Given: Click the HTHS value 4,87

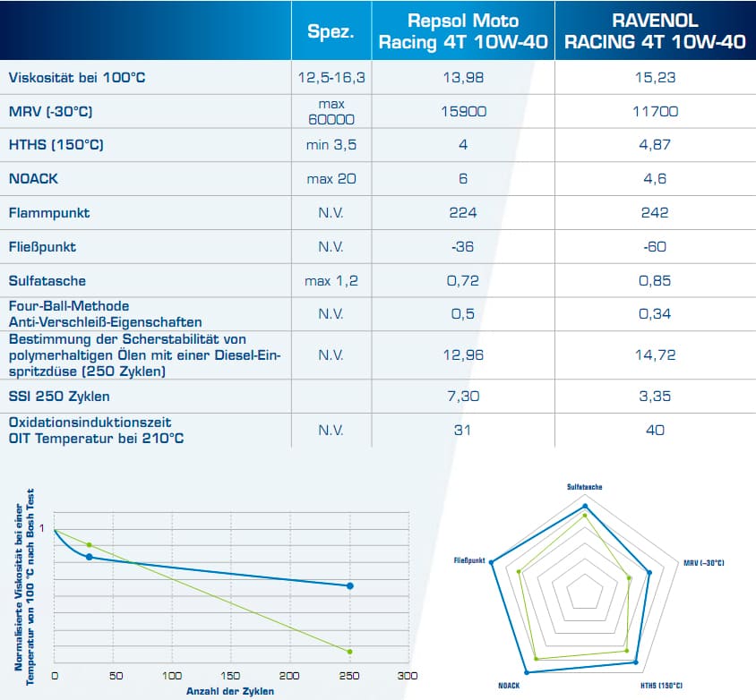Looking at the screenshot, I should 655,145.
